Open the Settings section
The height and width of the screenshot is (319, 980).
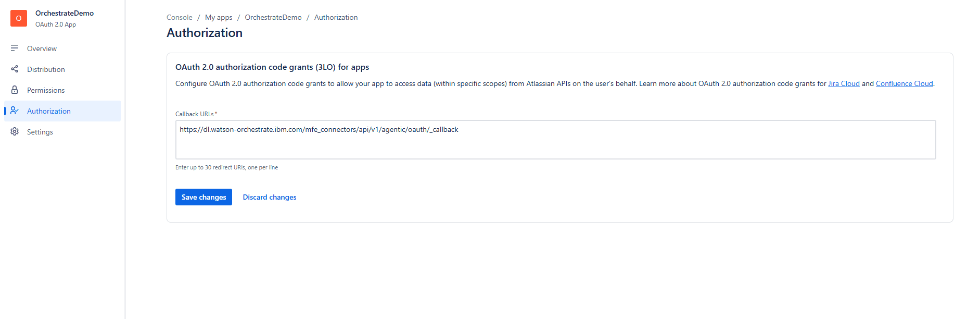pos(62,132)
